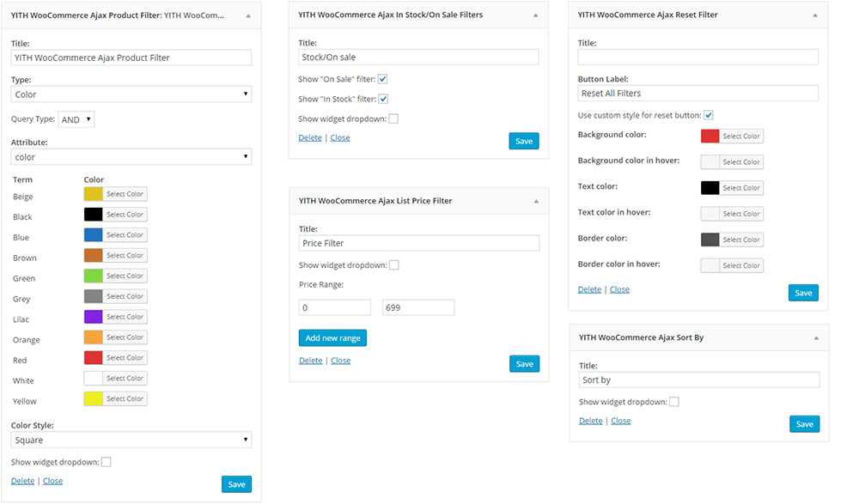The image size is (859, 504).
Task: Delete the List Price Filter widget
Action: [311, 360]
